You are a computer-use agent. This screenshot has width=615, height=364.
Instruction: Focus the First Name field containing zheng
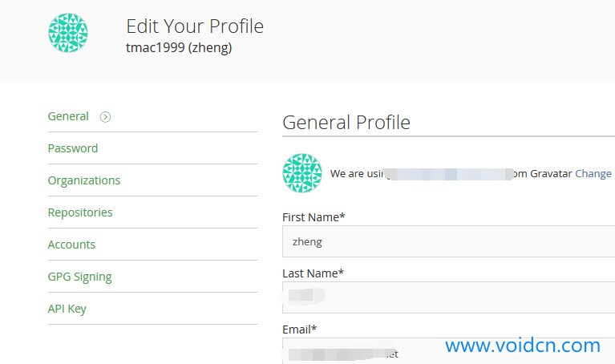(449, 241)
